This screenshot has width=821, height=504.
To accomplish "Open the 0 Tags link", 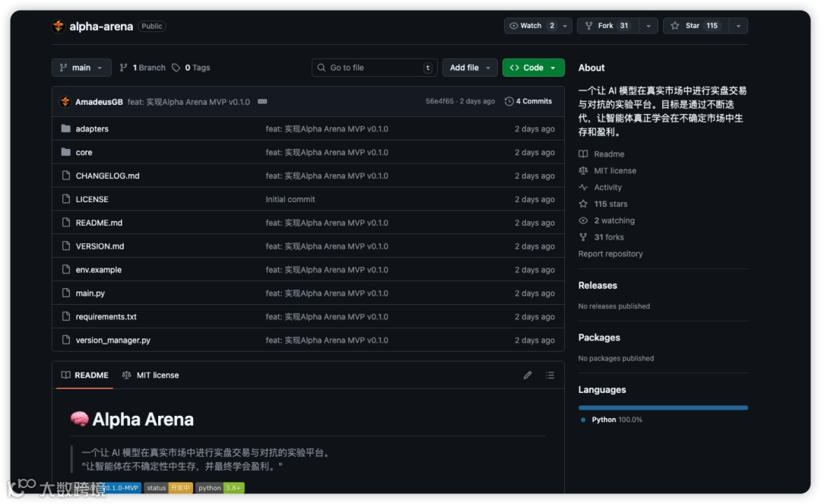I will (191, 68).
